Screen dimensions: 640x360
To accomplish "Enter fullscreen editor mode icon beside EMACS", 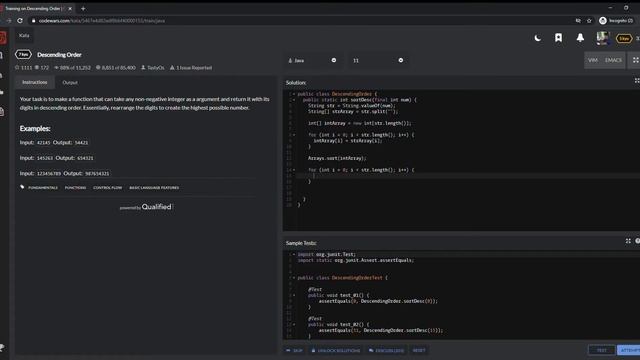I will [x=635, y=60].
